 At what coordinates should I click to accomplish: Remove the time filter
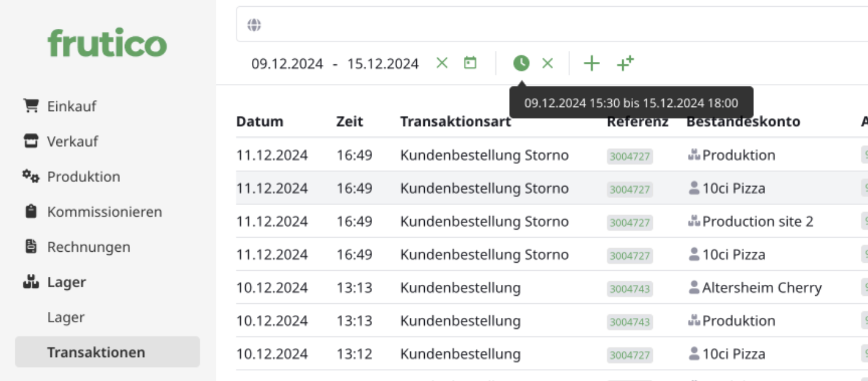tap(547, 63)
